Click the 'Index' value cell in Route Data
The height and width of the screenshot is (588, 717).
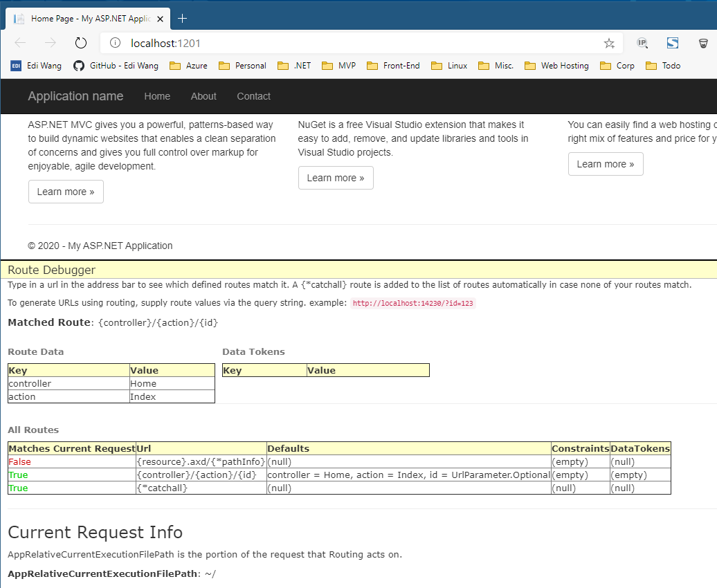pyautogui.click(x=172, y=397)
